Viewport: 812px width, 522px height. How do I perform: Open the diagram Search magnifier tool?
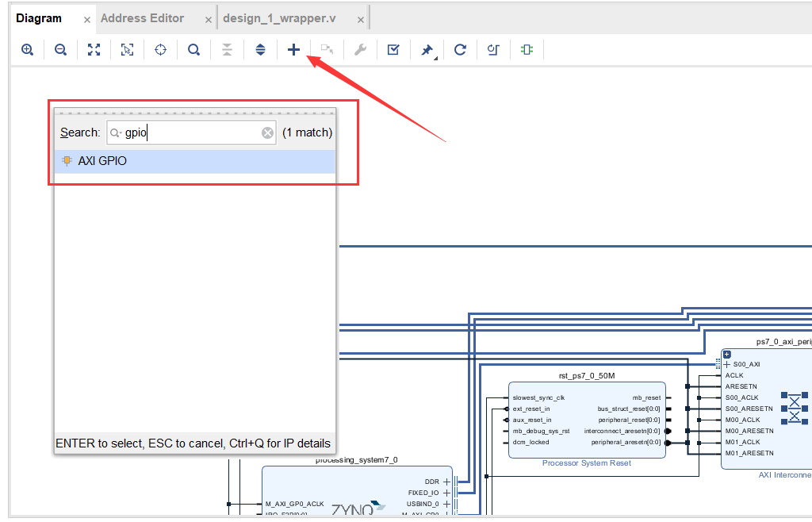click(x=193, y=50)
